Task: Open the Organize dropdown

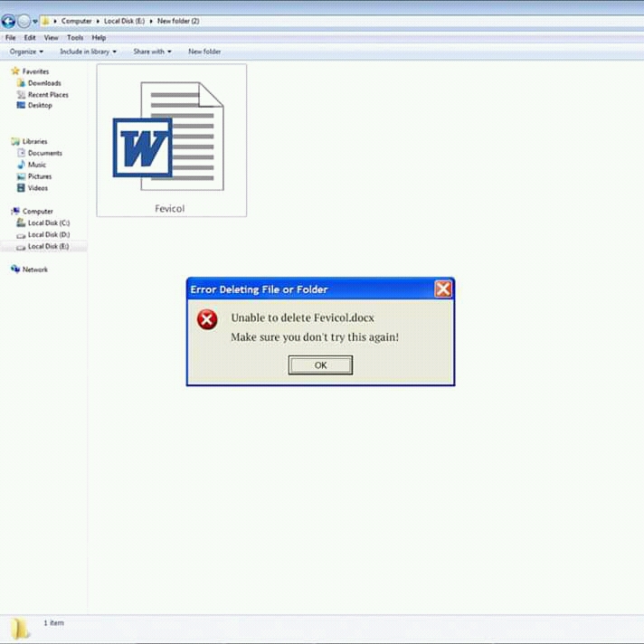Action: pyautogui.click(x=26, y=52)
